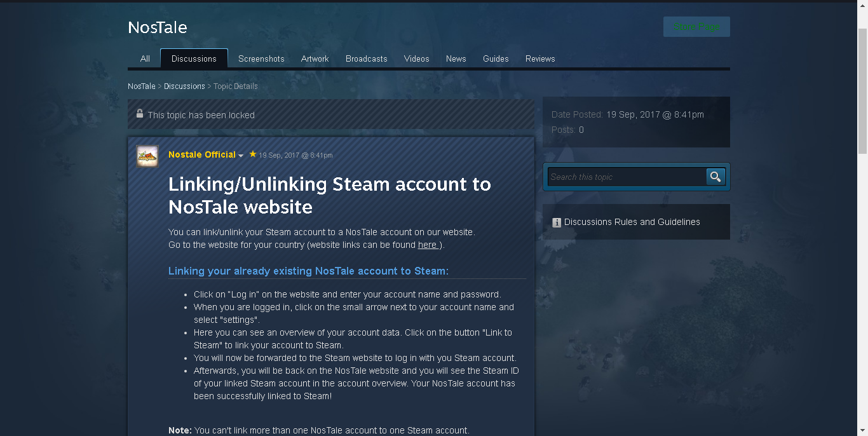This screenshot has height=436, width=868.
Task: Click the post timestamp 19 Sep, 2017 @ 8:41pm
Action: pos(295,155)
